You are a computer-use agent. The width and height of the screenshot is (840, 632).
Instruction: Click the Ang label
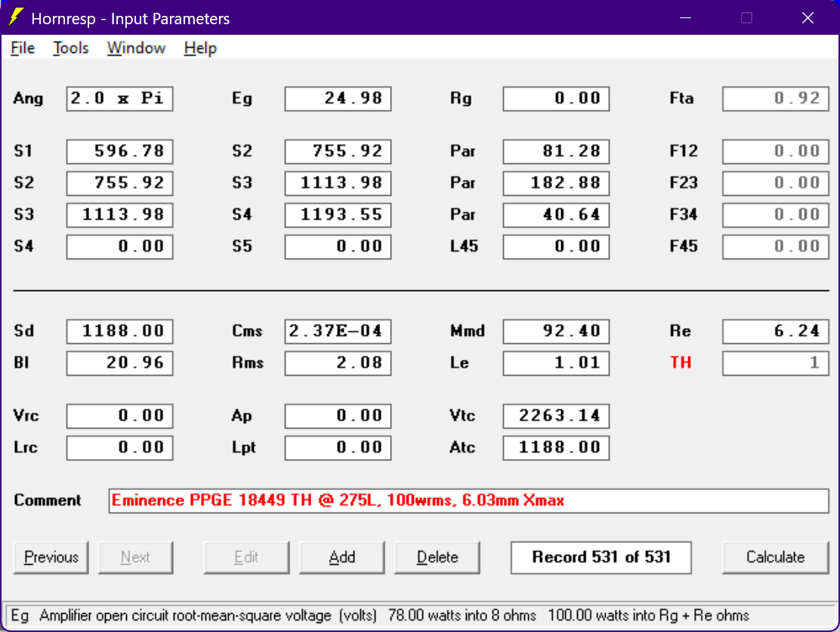pos(28,98)
